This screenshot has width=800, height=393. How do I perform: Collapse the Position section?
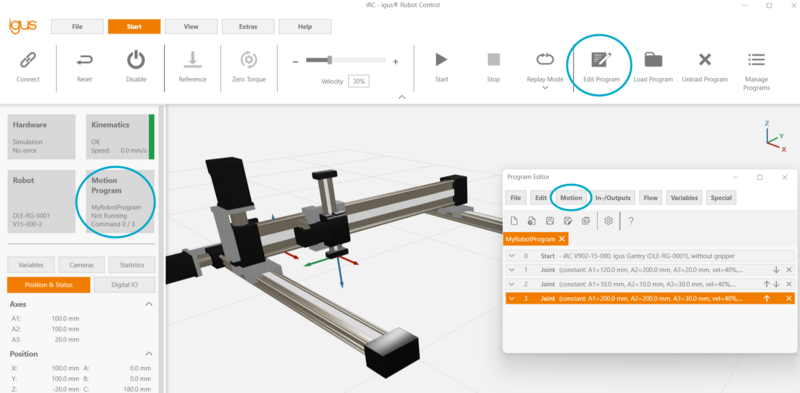coord(149,354)
